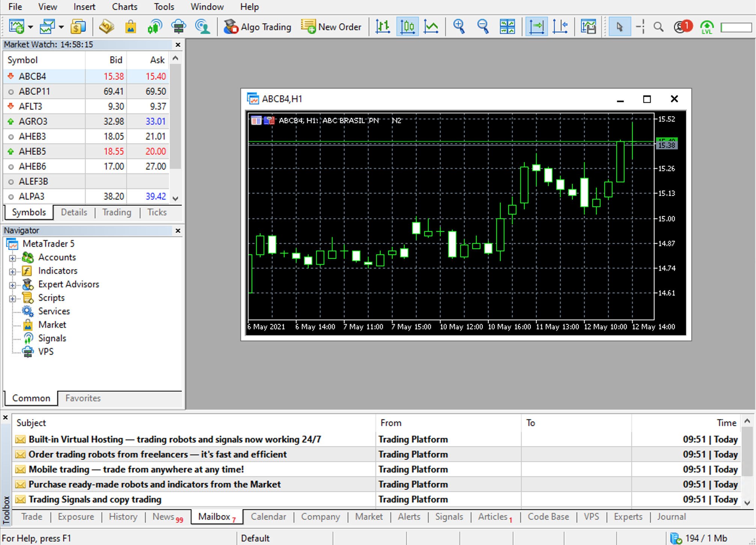Open the Journal tab in Toolbox
The height and width of the screenshot is (545, 756).
click(x=671, y=517)
